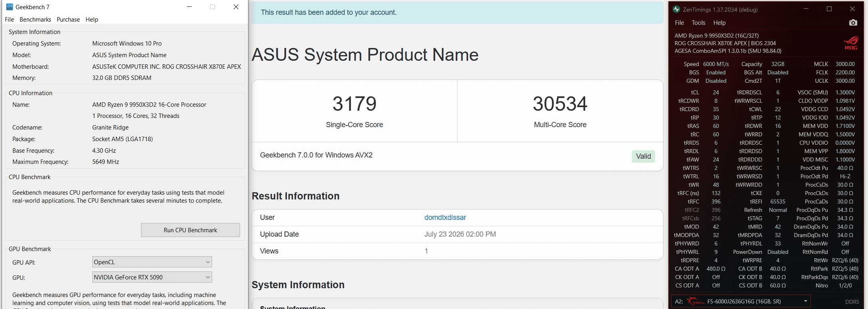This screenshot has height=309, width=868.
Task: Click 'ASUSTeK COMPUTER INC. ROG CROSSHAIR X870E APEX' motherboard value
Action: tap(167, 67)
